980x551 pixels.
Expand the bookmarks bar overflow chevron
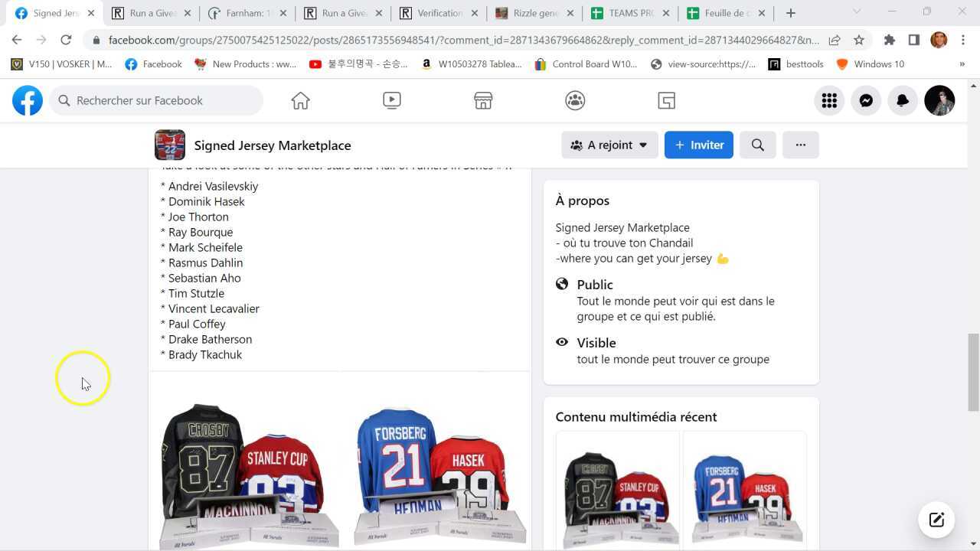[x=962, y=64]
